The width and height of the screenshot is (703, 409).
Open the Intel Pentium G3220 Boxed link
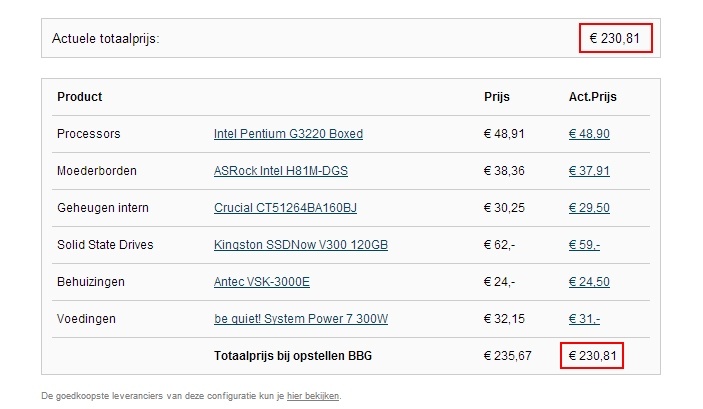point(288,134)
